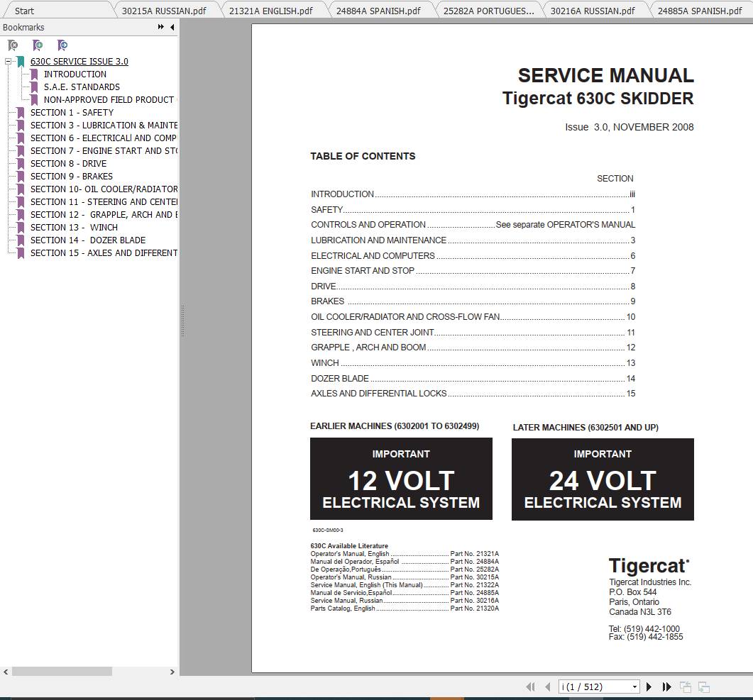Image resolution: width=753 pixels, height=700 pixels.
Task: Collapse the 630C SERVICE ISSUE 3.0 bookmark
Action: 8,61
